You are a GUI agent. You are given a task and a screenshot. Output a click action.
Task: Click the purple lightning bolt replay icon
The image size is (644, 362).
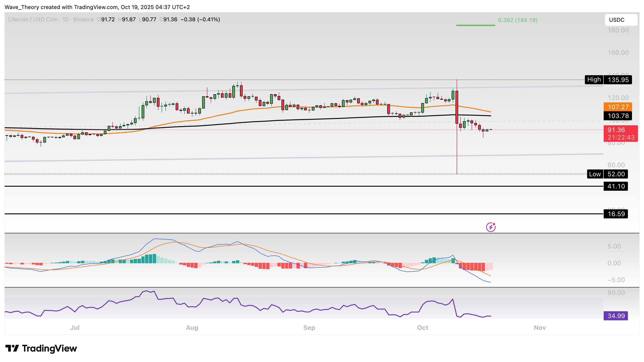pos(491,227)
